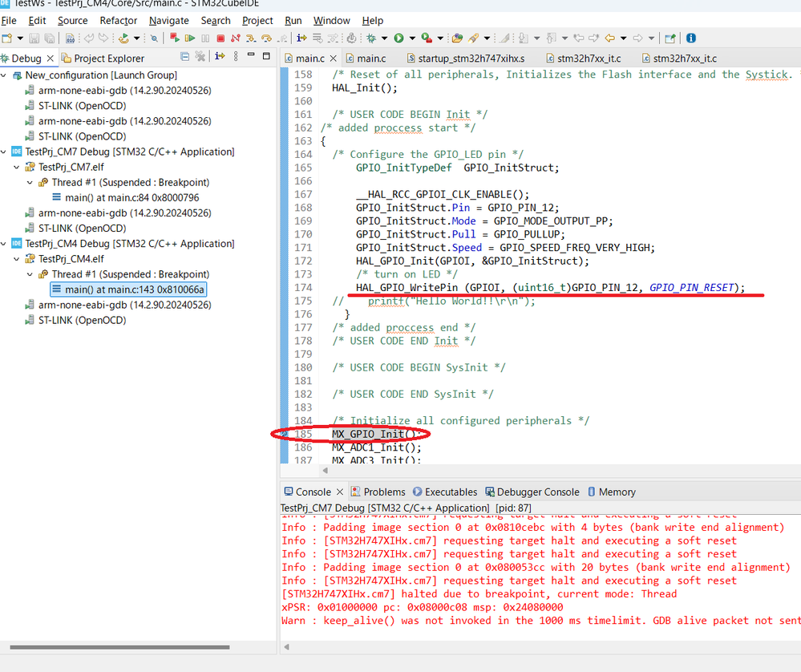This screenshot has width=801, height=672.
Task: Click the blue information icon in toolbar
Action: (x=691, y=38)
